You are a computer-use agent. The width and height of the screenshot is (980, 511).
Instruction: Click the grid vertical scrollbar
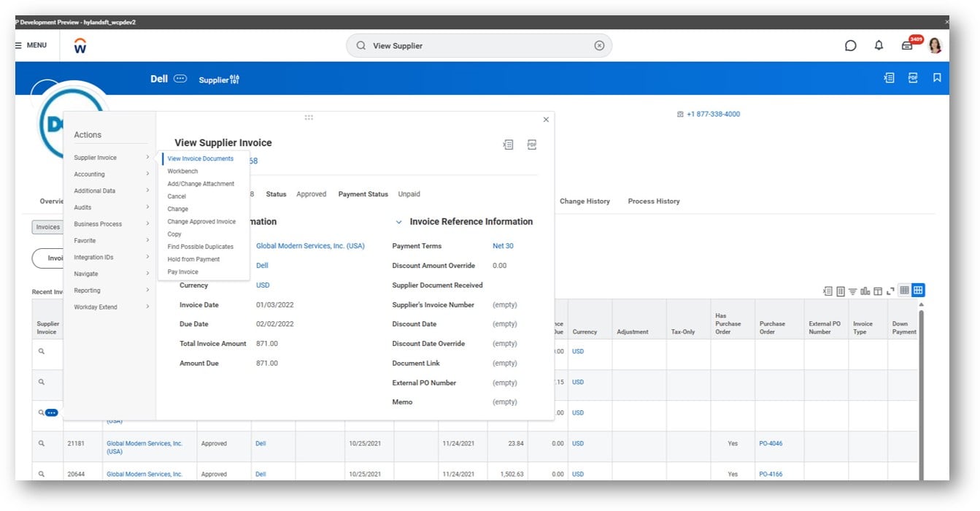click(921, 394)
